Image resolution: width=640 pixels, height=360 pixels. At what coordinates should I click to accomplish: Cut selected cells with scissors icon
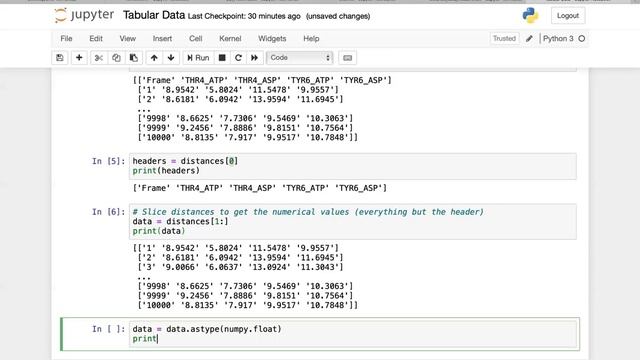[x=98, y=58]
